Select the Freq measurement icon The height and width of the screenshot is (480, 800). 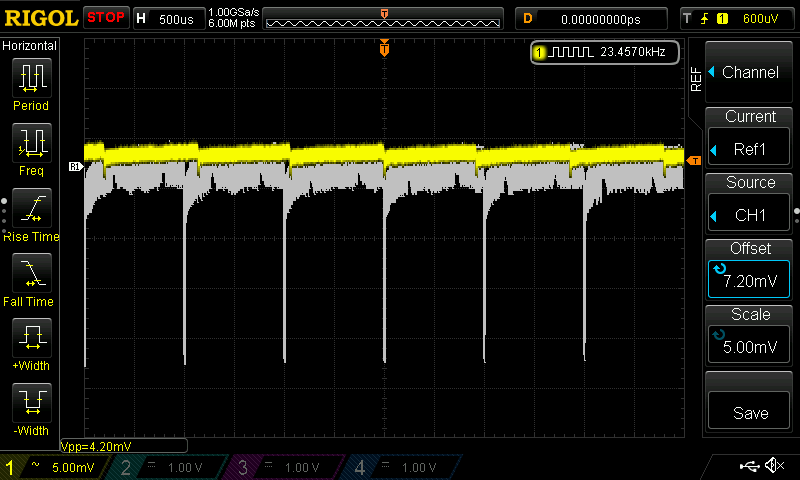(32, 142)
